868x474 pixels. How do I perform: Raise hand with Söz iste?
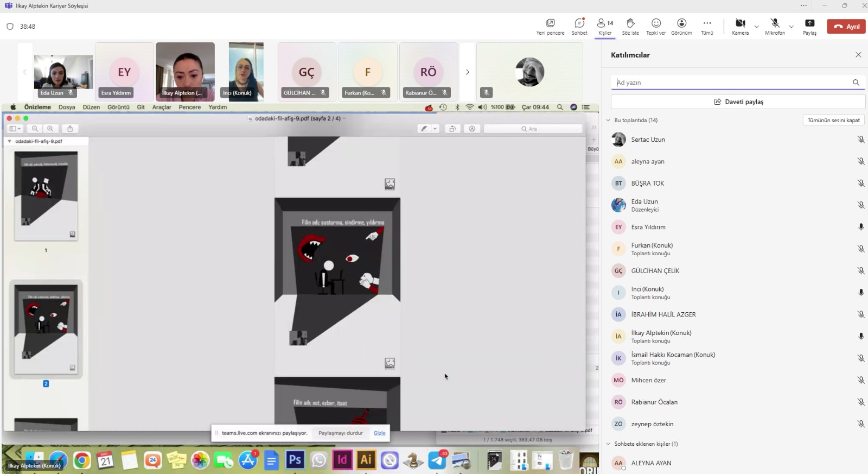point(630,27)
